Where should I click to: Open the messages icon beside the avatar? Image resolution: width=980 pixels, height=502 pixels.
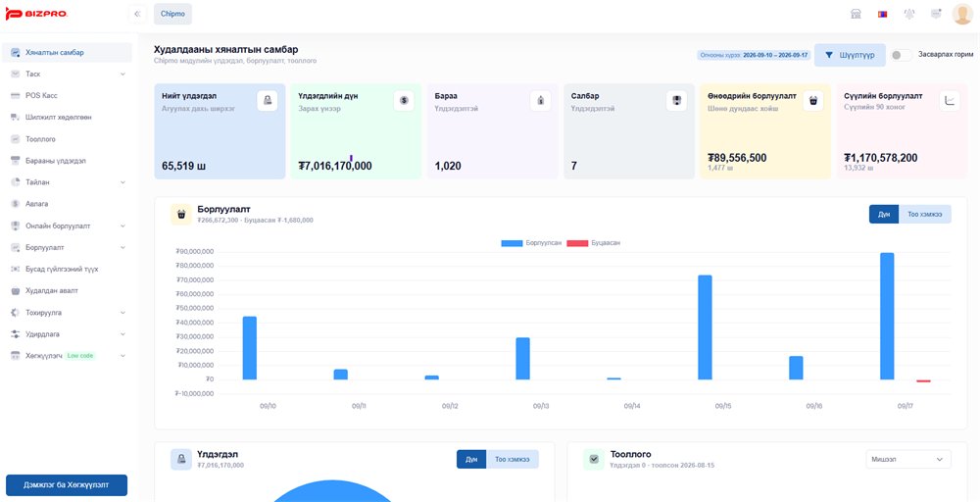tap(936, 14)
